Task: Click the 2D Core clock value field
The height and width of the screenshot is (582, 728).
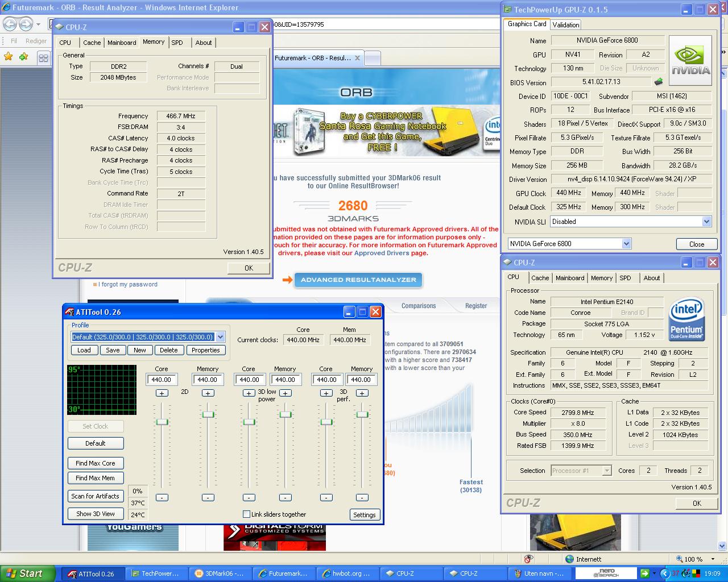Action: pos(162,380)
